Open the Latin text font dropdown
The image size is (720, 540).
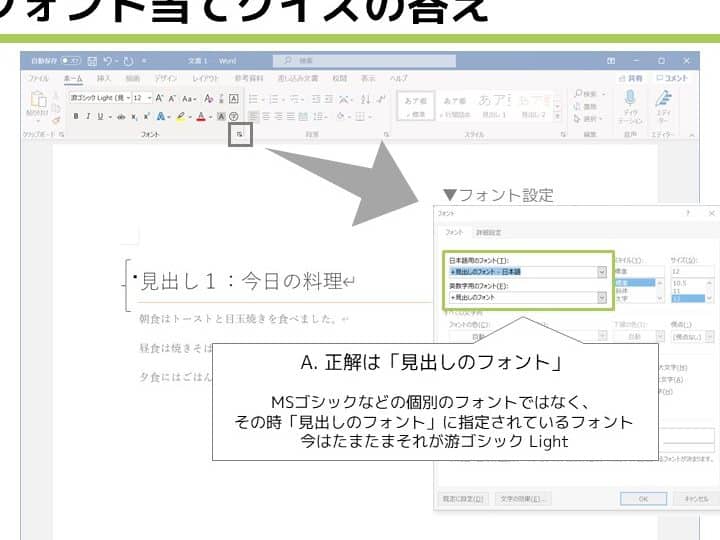click(601, 297)
